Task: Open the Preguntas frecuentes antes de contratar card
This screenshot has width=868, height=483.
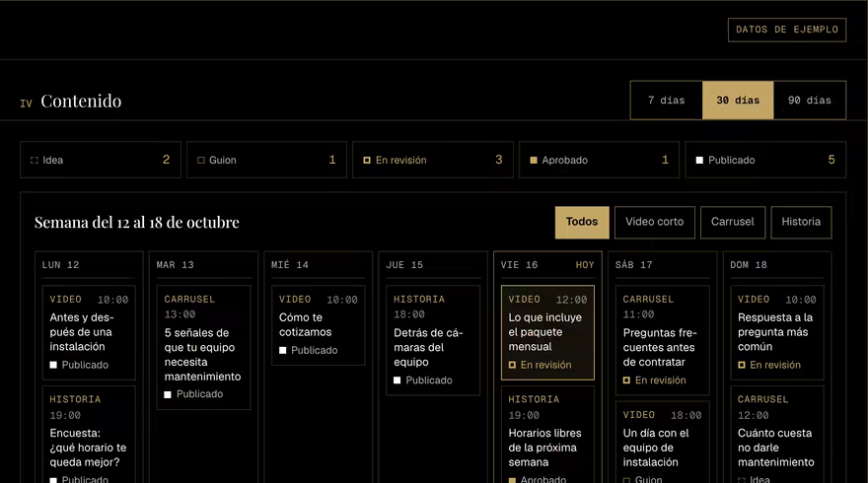Action: 662,340
